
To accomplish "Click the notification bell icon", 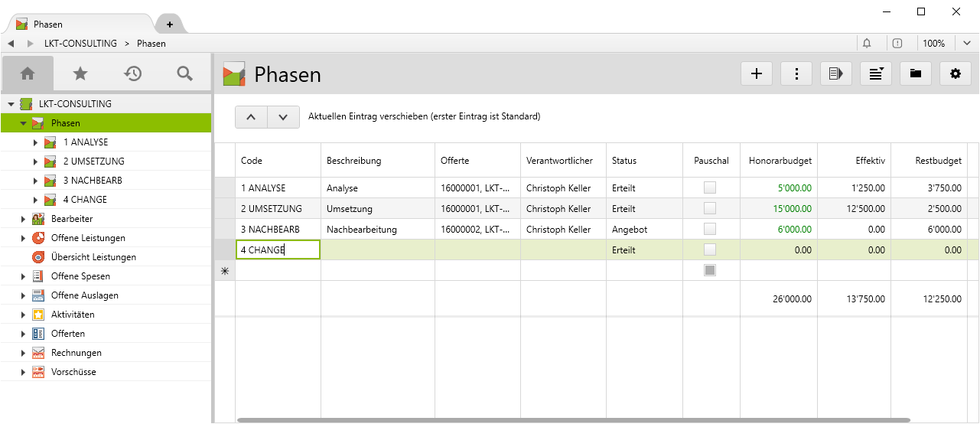I will 867,44.
